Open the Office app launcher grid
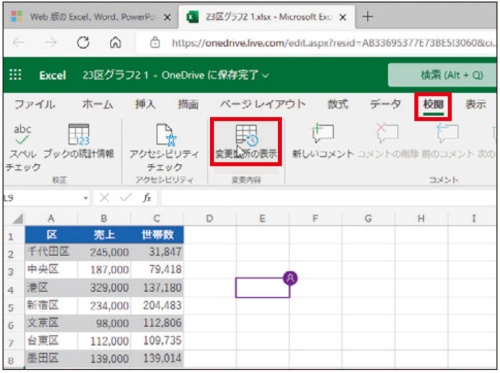 (x=15, y=75)
